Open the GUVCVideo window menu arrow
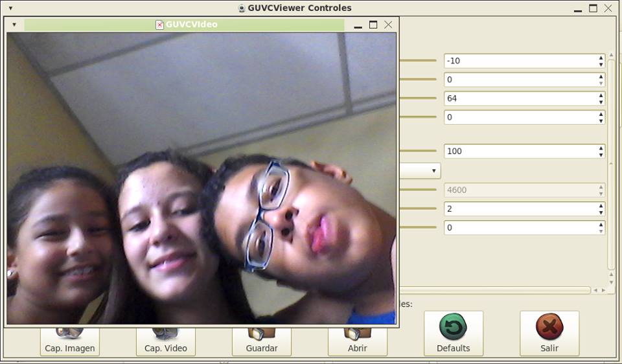 click(x=14, y=25)
